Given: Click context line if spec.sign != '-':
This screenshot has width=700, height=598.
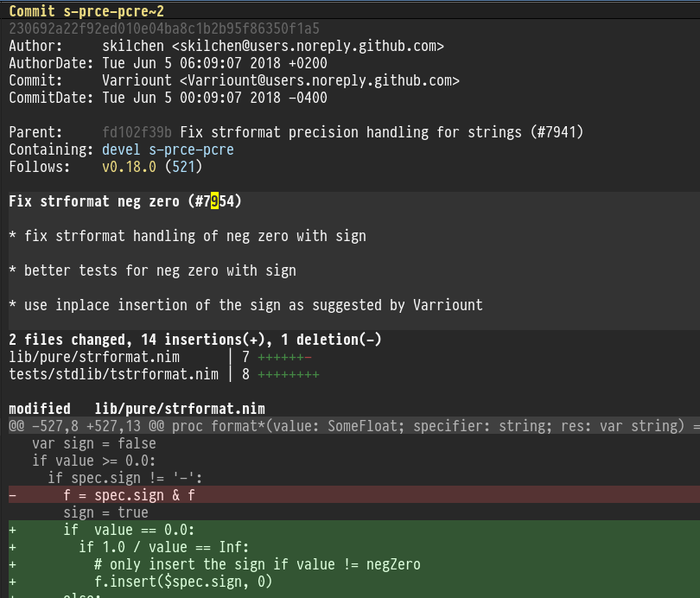Looking at the screenshot, I should click(x=125, y=478).
